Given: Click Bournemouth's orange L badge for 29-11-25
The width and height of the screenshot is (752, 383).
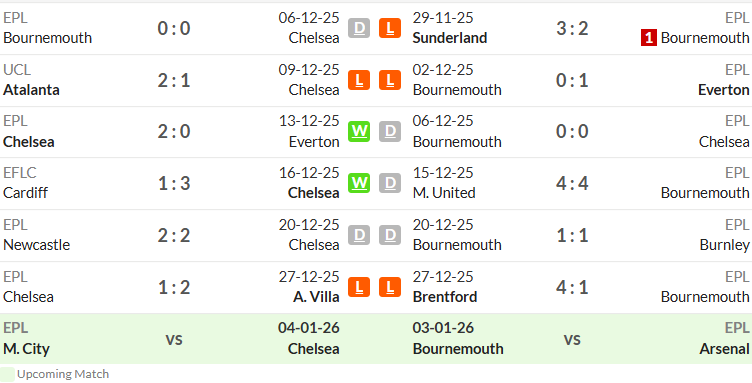Looking at the screenshot, I should 390,28.
